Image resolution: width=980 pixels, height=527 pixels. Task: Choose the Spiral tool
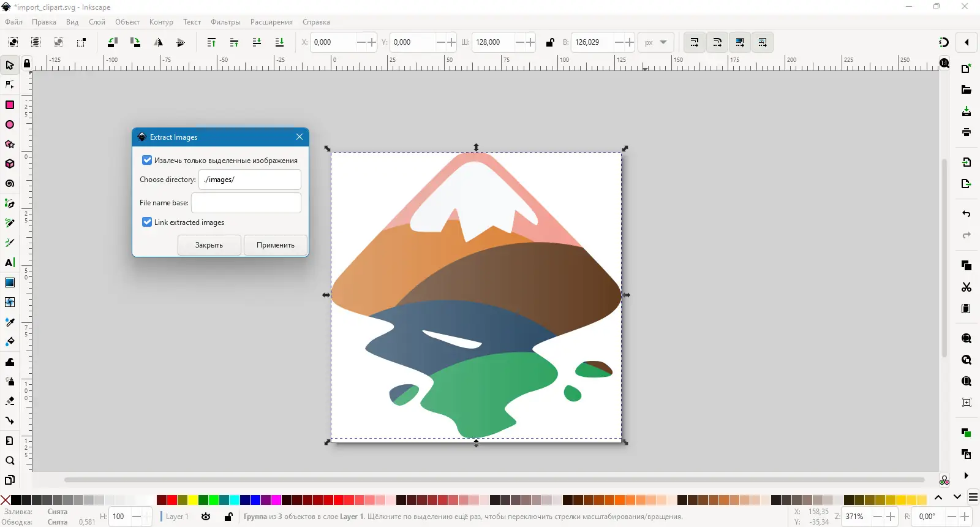click(x=10, y=184)
